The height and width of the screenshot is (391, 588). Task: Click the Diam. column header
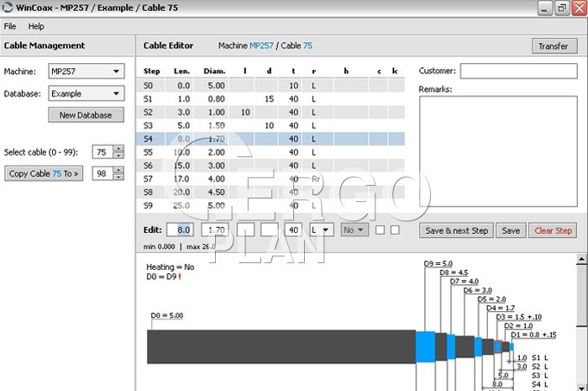[x=214, y=71]
